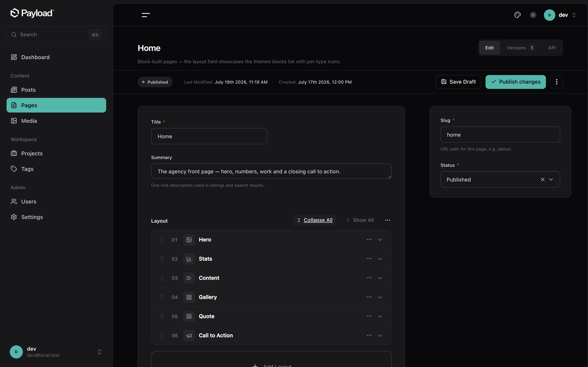Click Publish changes button

pyautogui.click(x=515, y=82)
